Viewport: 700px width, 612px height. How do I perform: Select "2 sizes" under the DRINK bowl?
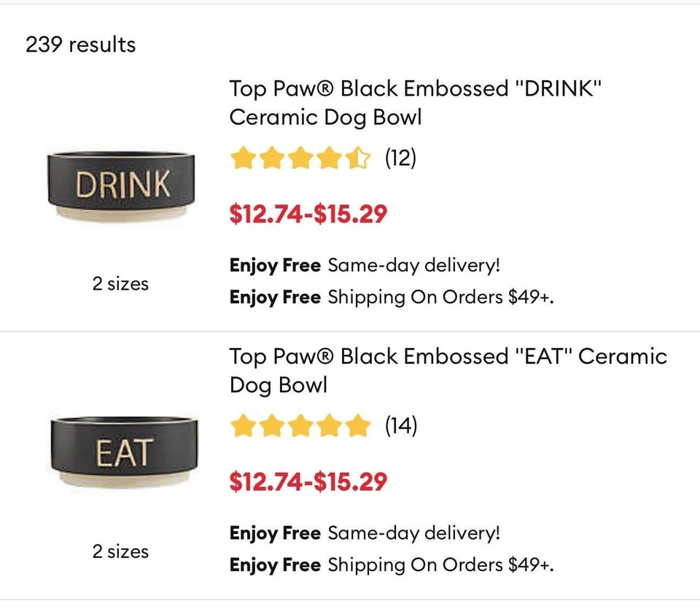click(120, 284)
